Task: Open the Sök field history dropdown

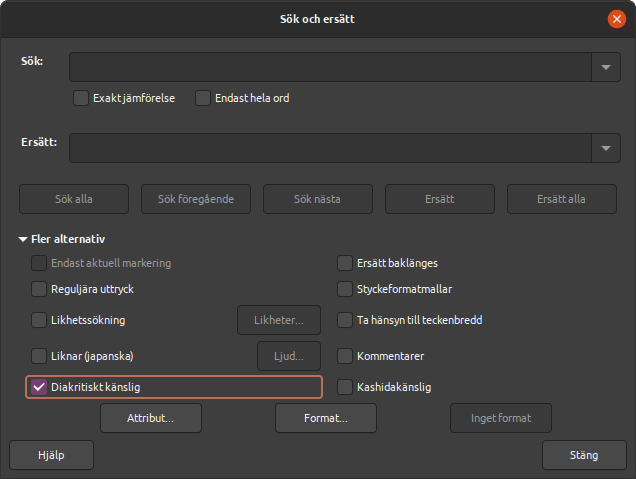Action: tap(606, 67)
